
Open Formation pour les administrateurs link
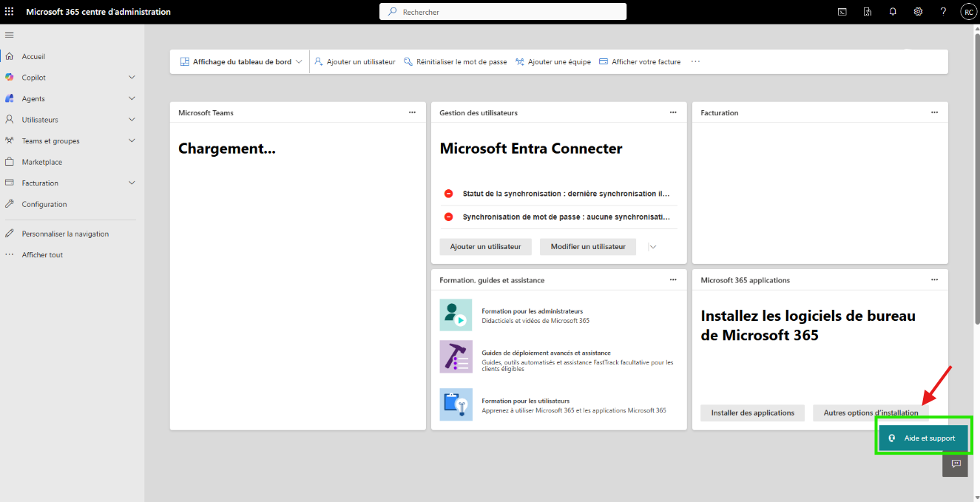click(533, 311)
